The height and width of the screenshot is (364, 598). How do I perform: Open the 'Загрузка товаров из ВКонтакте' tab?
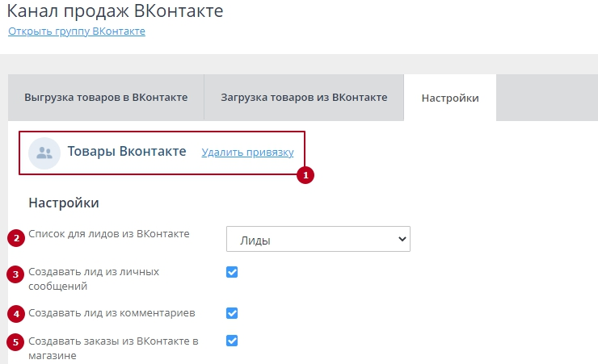(304, 98)
